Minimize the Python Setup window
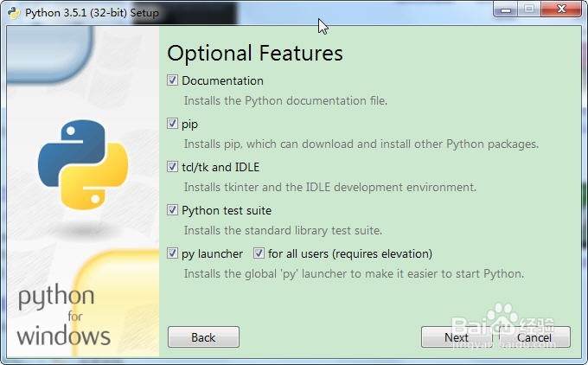Viewport: 588px width, 365px height. coord(506,10)
